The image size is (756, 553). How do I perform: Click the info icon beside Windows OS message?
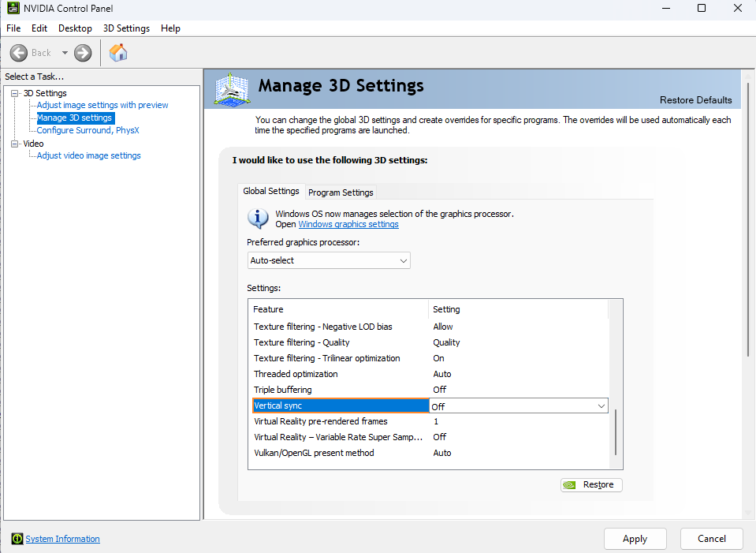point(258,219)
